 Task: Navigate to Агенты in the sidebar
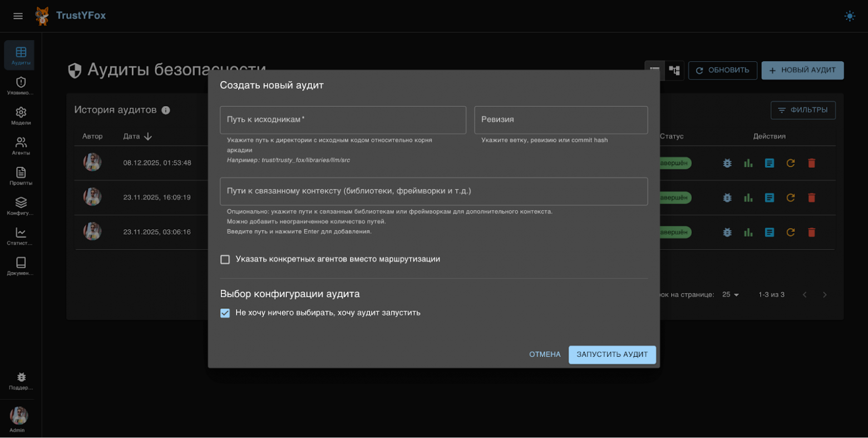(x=21, y=146)
